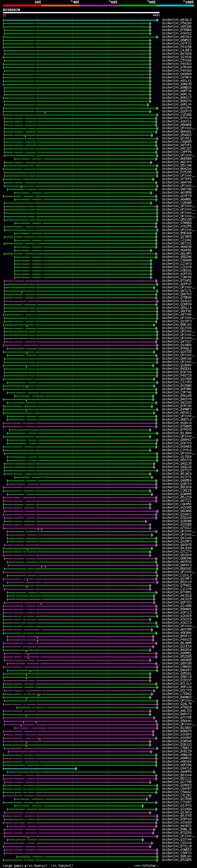197x868 pixels.
Task: Open hit UniRef100_A8IWJ3
Action: pos(176,20)
